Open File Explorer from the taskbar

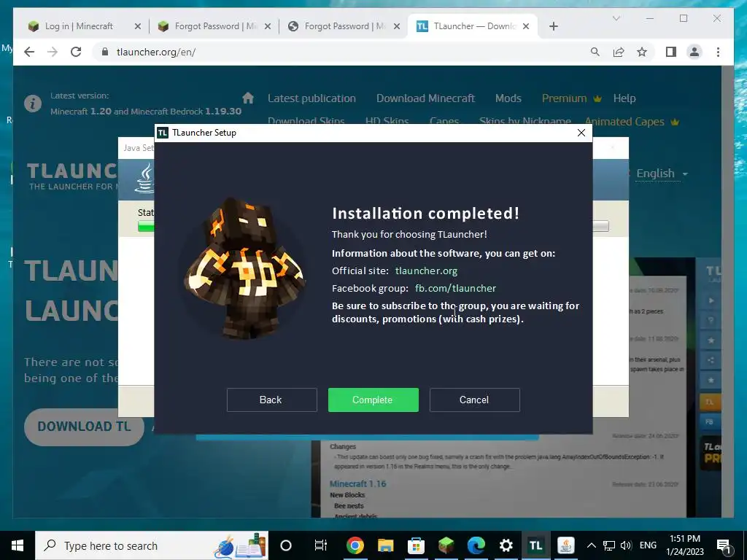click(x=385, y=545)
